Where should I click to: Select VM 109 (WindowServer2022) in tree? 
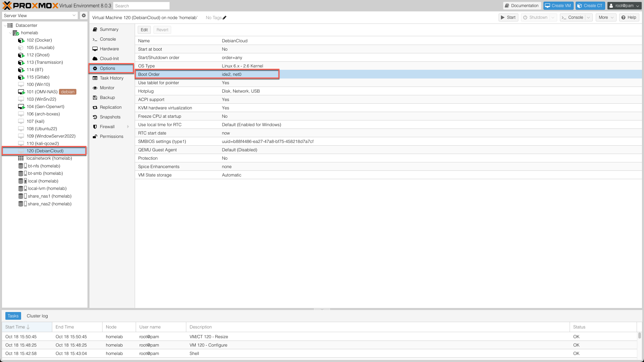tap(45, 136)
